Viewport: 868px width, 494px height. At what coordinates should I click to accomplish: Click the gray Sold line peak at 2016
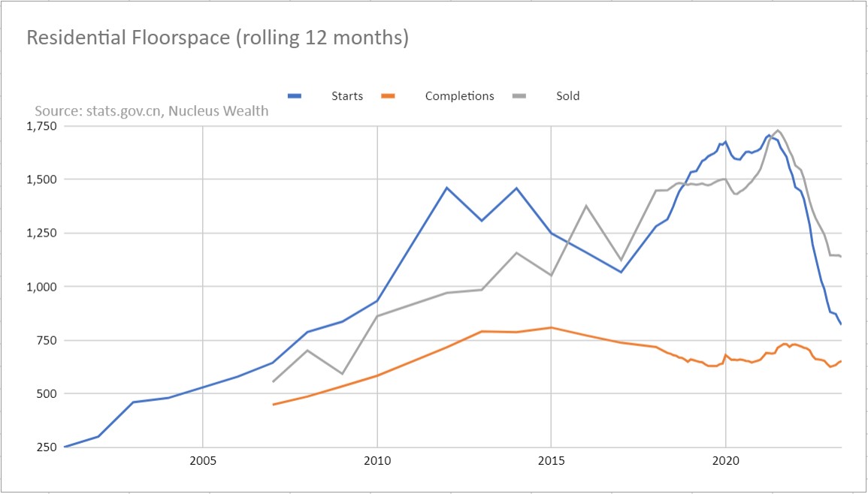pos(586,205)
